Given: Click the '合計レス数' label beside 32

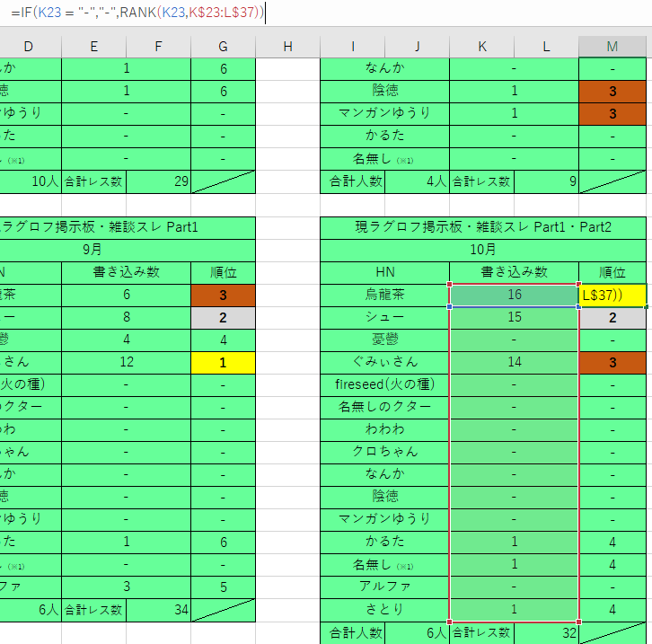Looking at the screenshot, I should tap(481, 633).
